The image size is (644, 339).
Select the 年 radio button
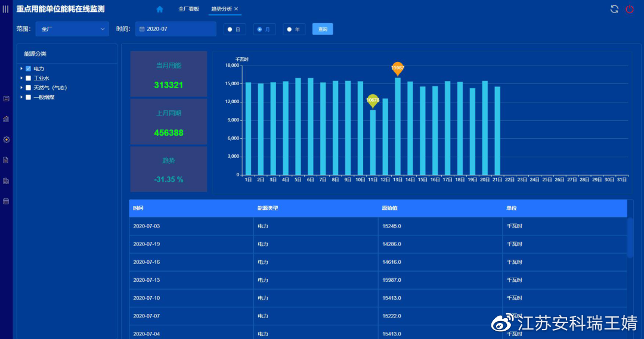[x=289, y=30]
